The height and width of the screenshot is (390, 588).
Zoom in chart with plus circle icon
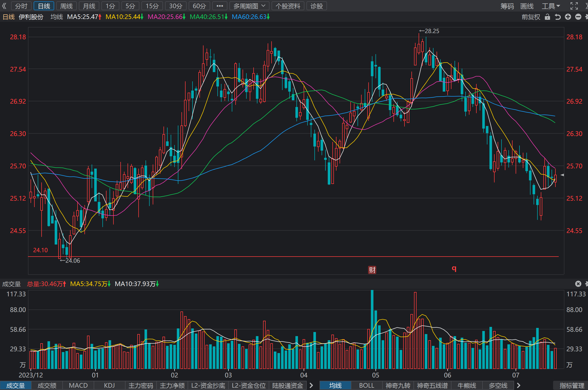[x=568, y=17]
